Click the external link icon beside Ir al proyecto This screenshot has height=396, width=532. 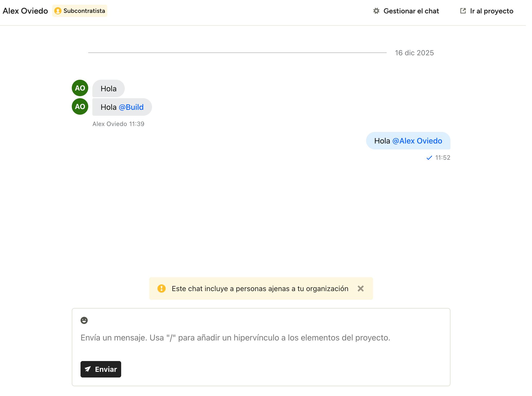[x=463, y=11]
